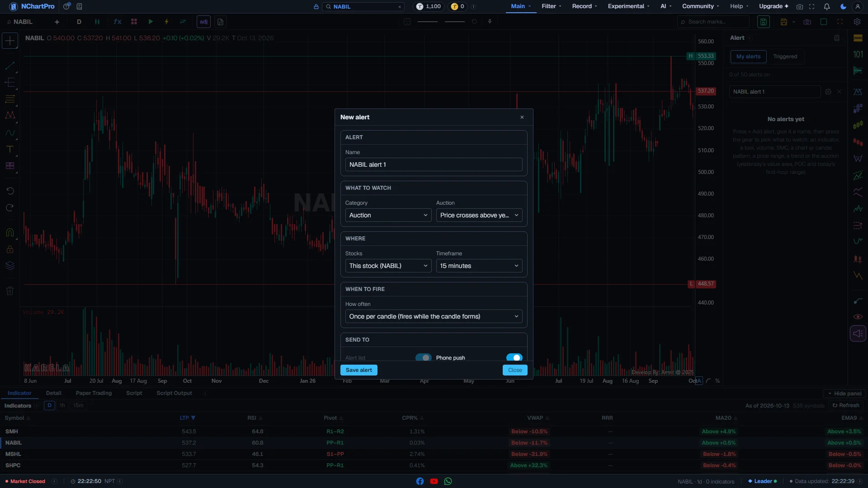Screen dimensions: 868x488
Task: Select the trend line drawing tool
Action: click(x=9, y=66)
